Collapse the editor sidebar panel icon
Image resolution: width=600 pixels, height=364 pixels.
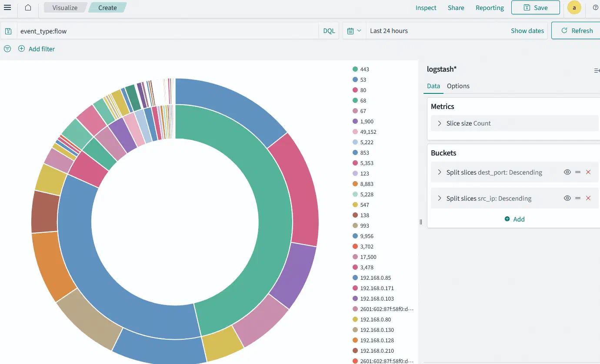tap(597, 70)
